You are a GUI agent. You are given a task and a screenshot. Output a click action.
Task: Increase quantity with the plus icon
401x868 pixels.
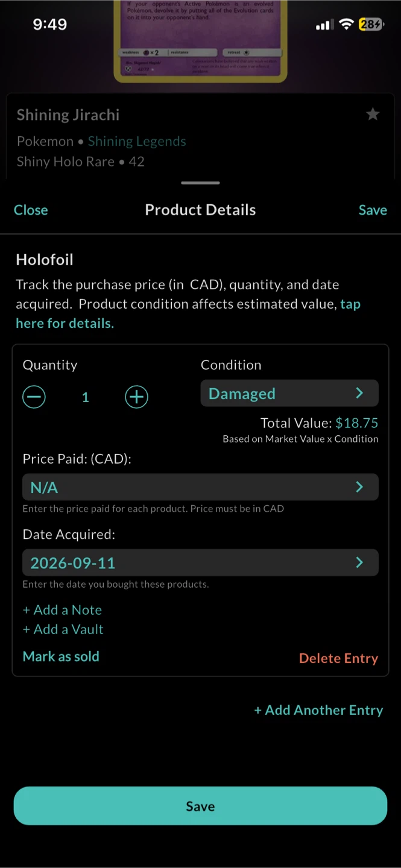pos(136,397)
